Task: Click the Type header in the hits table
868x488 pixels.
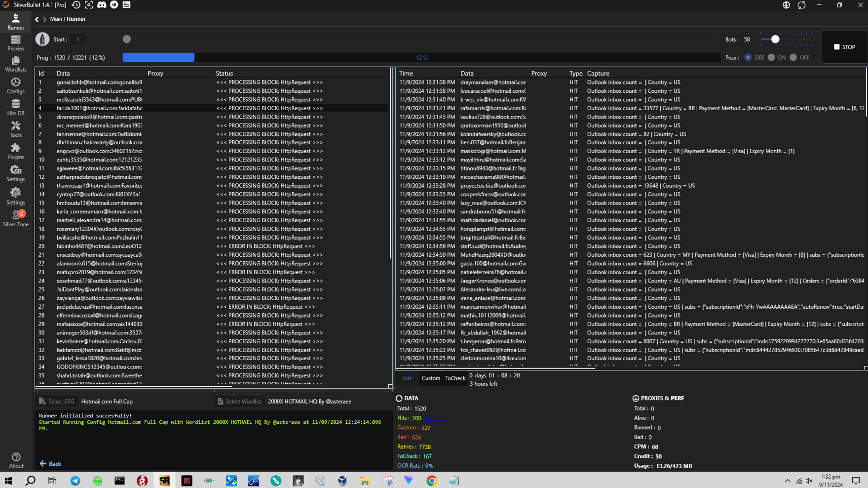Action: tap(575, 73)
